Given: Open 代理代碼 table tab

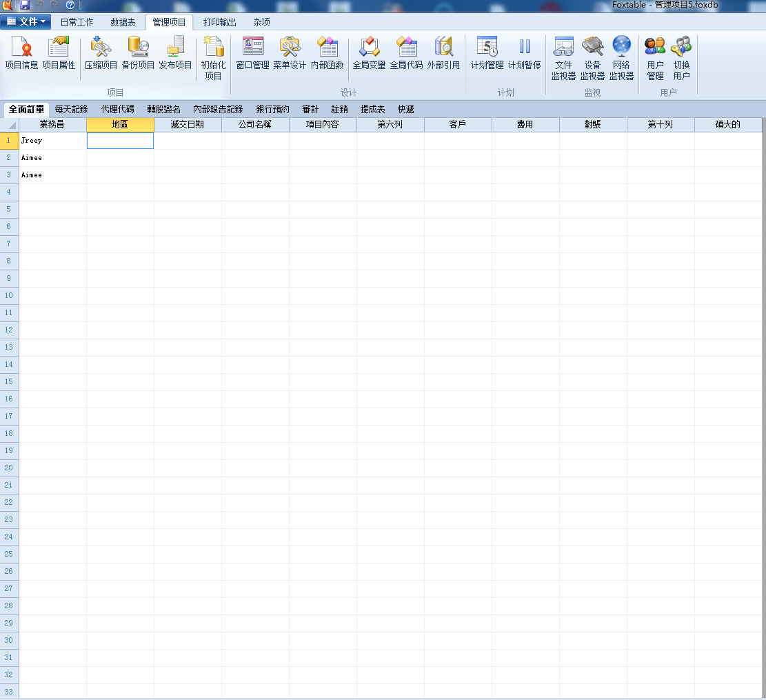Looking at the screenshot, I should (x=118, y=110).
